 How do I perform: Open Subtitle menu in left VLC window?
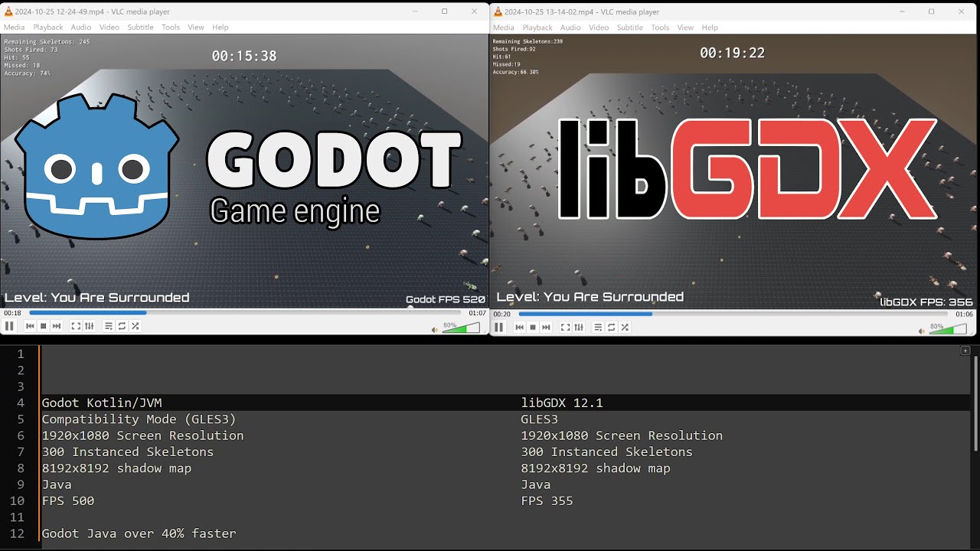coord(140,27)
